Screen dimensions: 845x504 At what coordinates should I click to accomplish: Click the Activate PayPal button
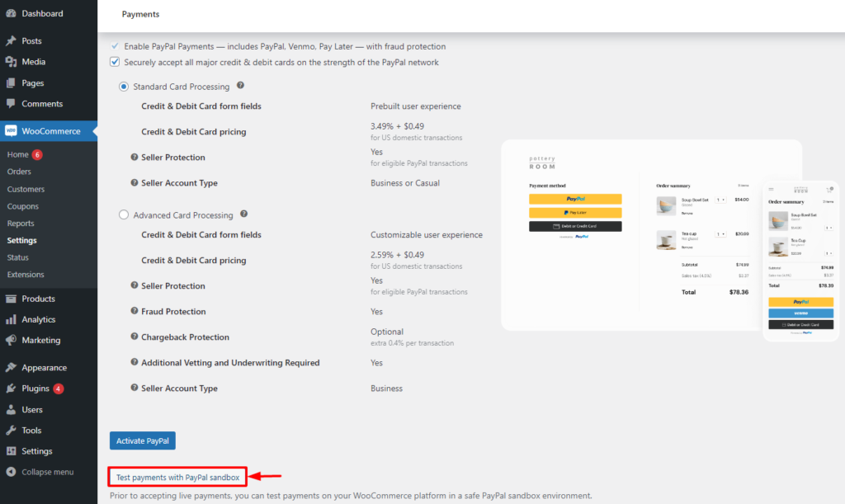142,440
